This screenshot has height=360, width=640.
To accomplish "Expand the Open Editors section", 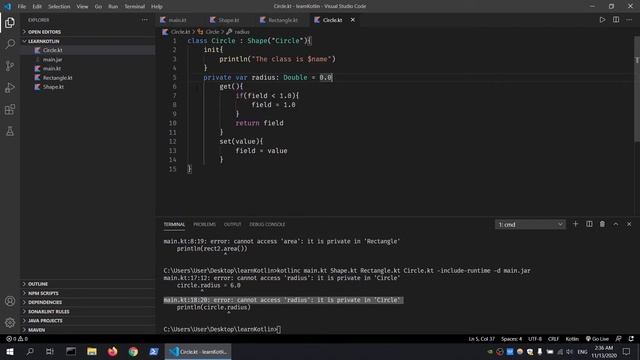I will pos(88,32).
